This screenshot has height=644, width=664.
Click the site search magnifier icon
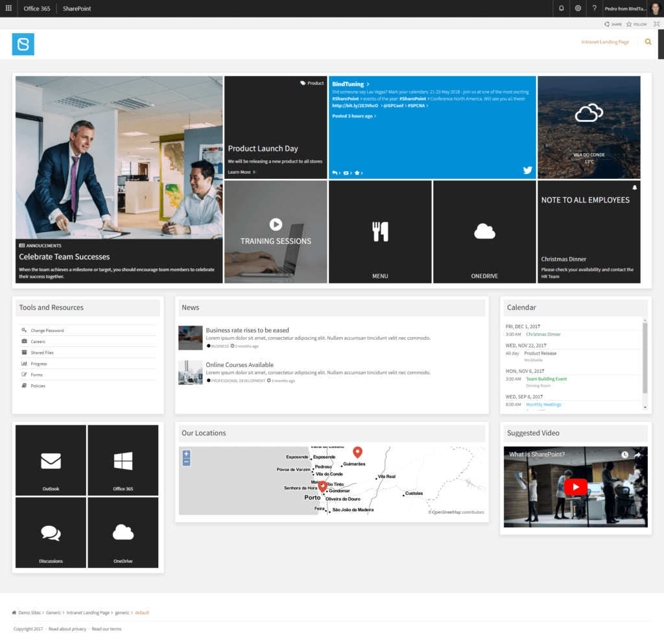tap(648, 42)
